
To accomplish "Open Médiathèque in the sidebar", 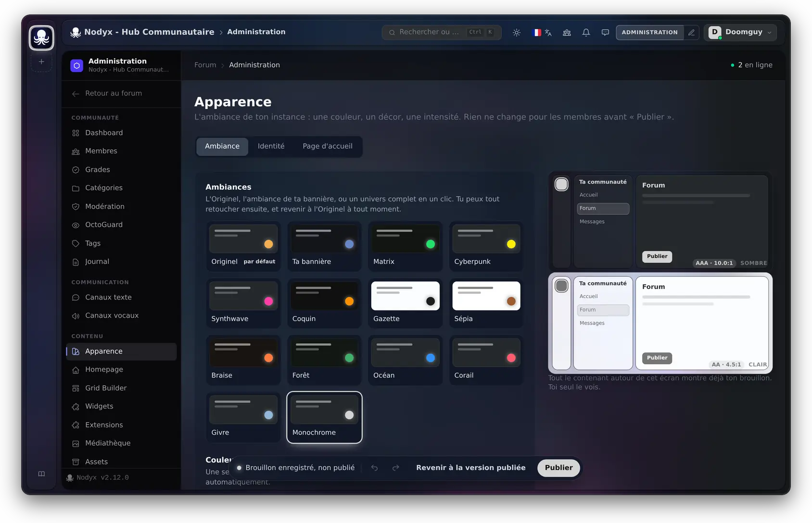I will (121, 443).
